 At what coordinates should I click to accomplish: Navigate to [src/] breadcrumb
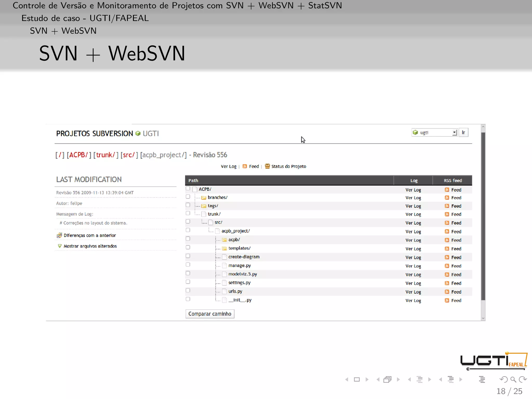pyautogui.click(x=129, y=155)
